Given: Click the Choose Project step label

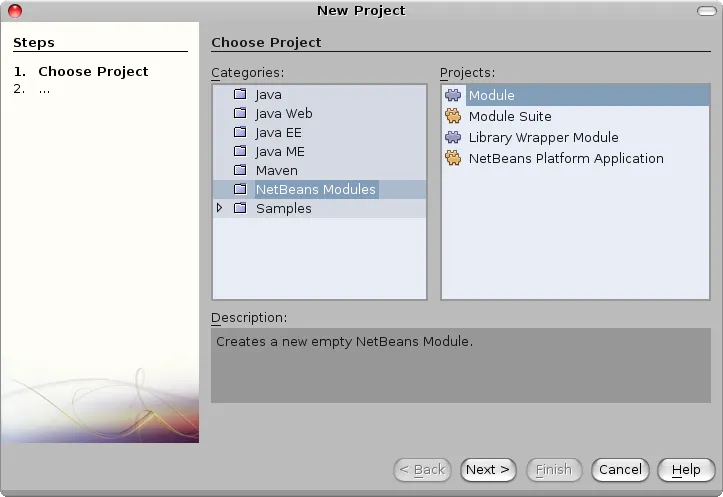Looking at the screenshot, I should (x=93, y=71).
